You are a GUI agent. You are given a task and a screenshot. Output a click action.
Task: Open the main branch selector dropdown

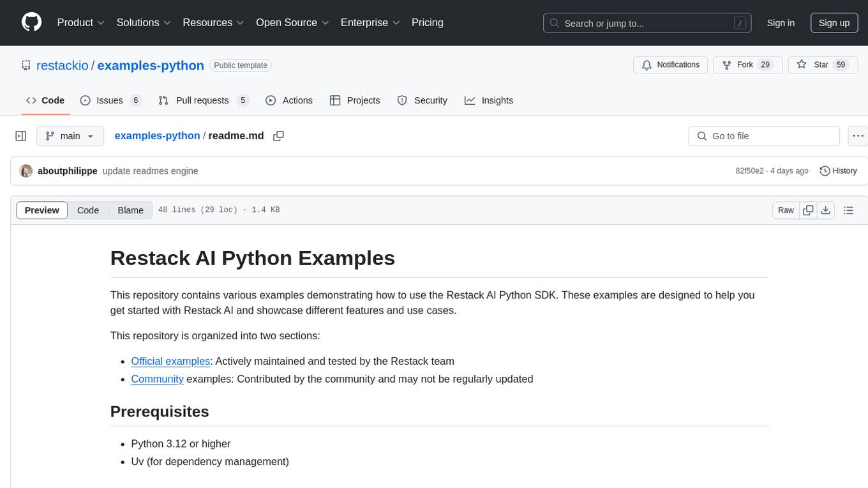[70, 136]
